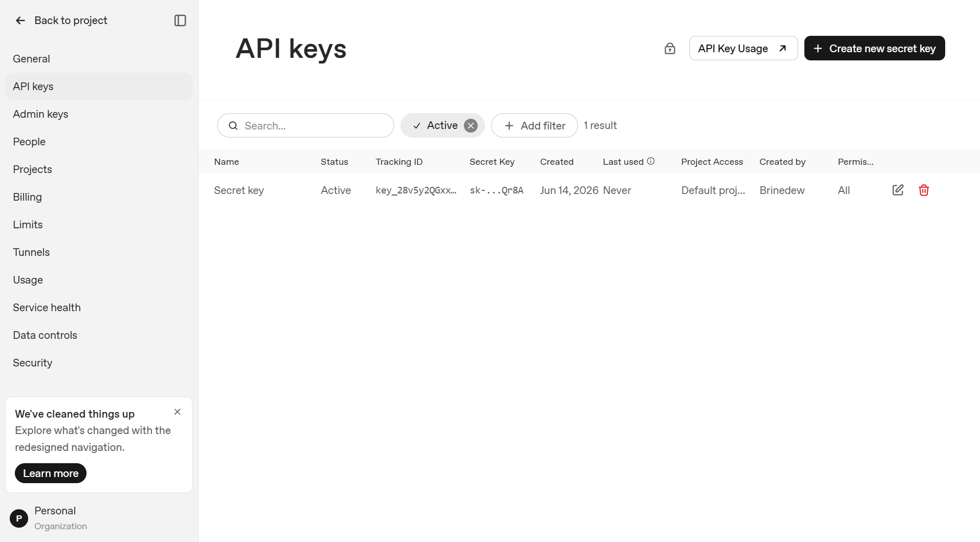The image size is (980, 542).
Task: Click tracking ID key_28v5y2QGxx…
Action: point(416,190)
